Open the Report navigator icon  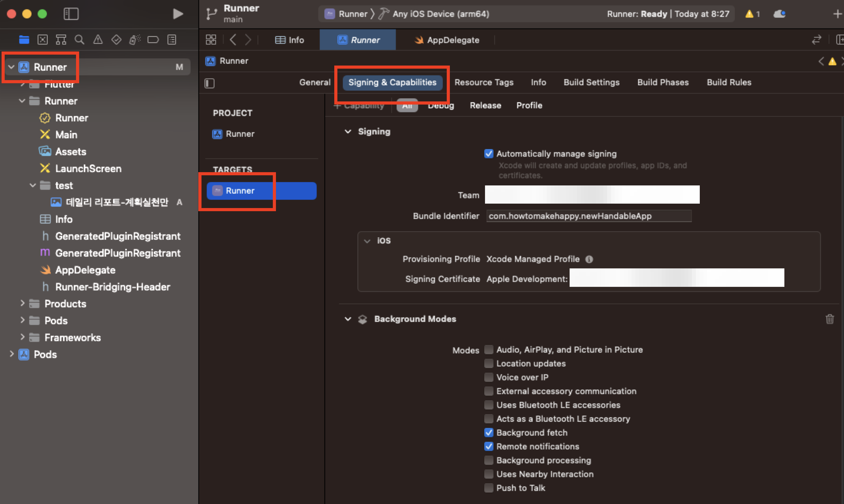point(172,40)
